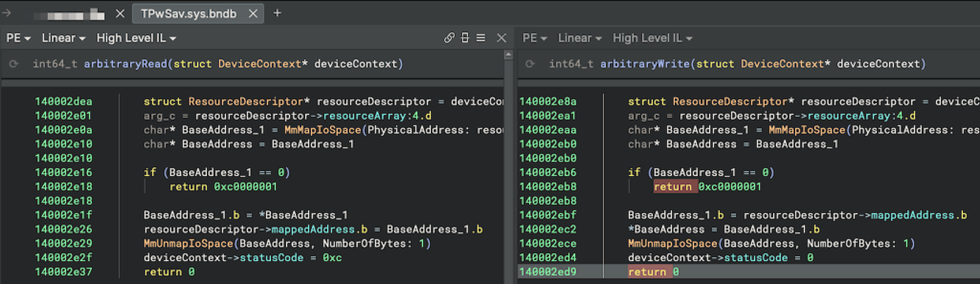Open a new tab with plus button
The width and height of the screenshot is (980, 284).
tap(277, 13)
